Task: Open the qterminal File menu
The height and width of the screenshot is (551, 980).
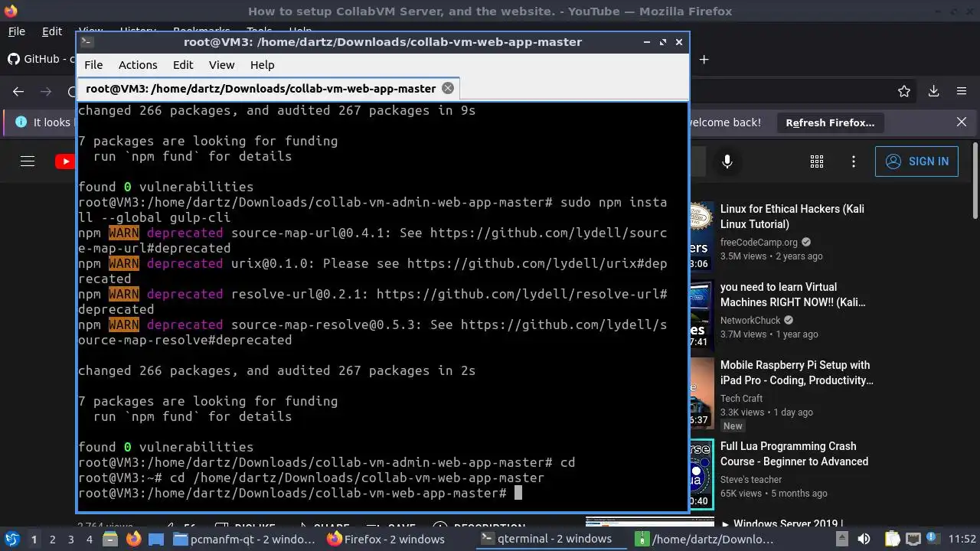Action: point(93,65)
